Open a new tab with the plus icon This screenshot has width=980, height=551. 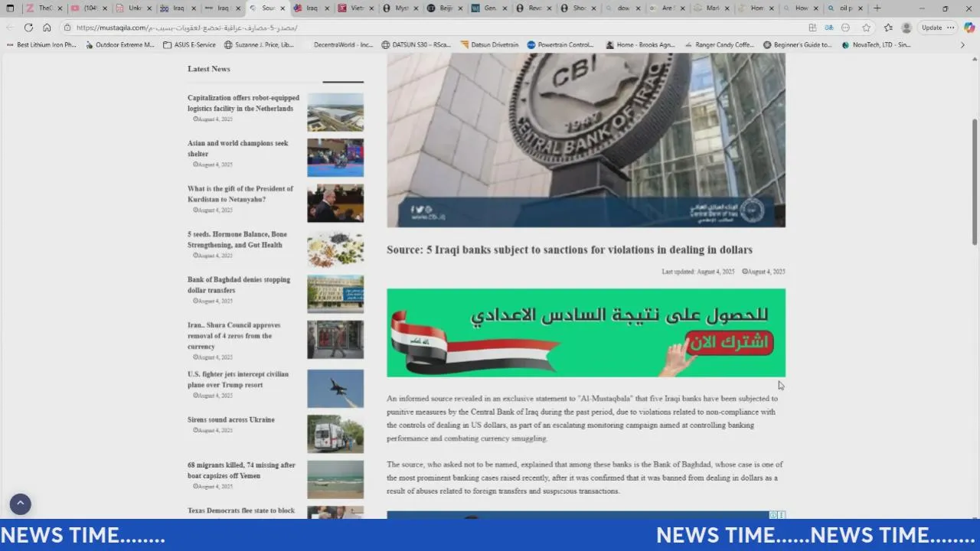(x=877, y=8)
